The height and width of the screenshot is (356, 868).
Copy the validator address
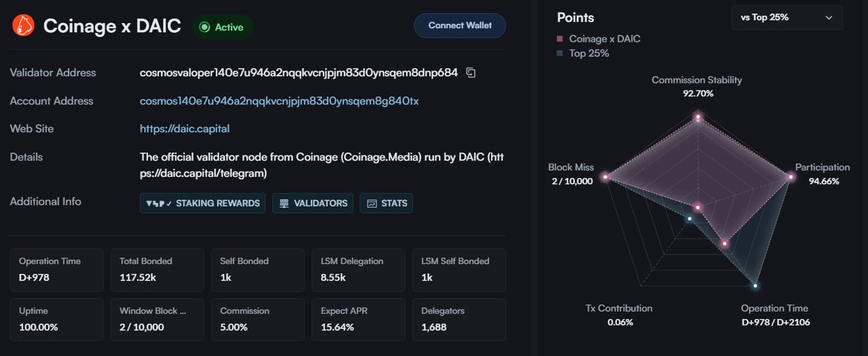(471, 73)
